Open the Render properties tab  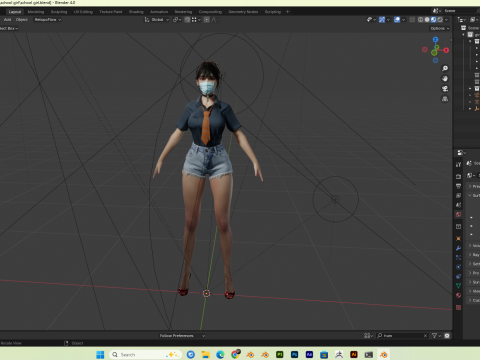tap(458, 176)
